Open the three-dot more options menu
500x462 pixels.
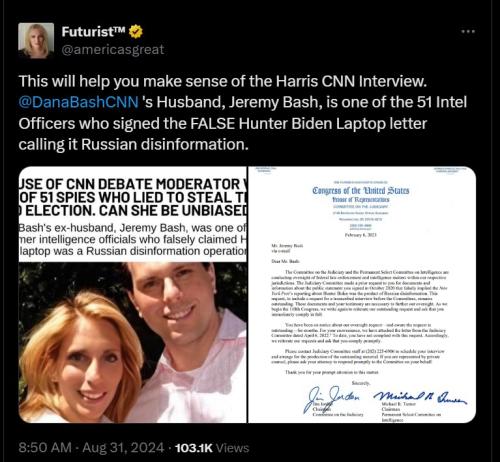468,31
